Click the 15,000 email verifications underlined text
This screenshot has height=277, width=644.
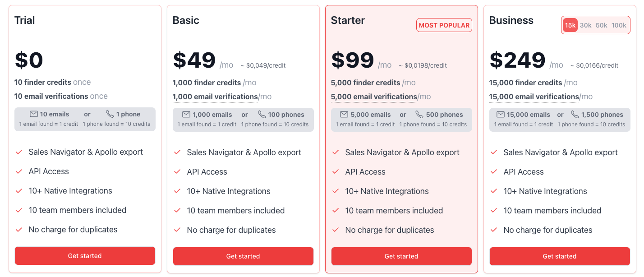(x=534, y=97)
